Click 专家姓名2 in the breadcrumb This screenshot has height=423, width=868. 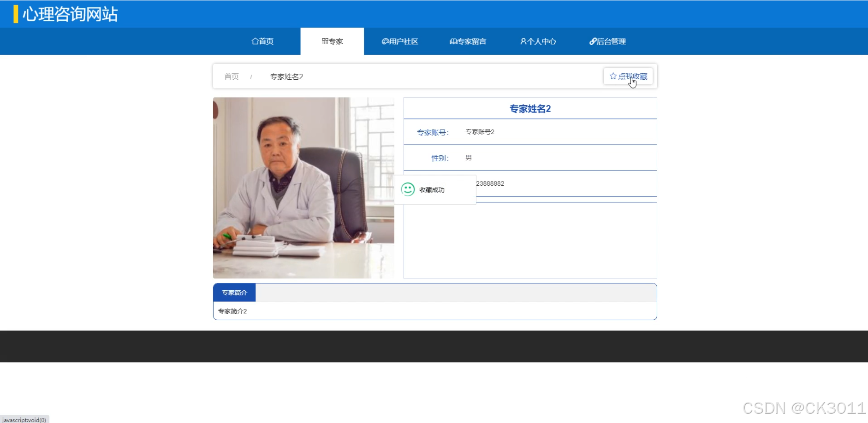286,76
